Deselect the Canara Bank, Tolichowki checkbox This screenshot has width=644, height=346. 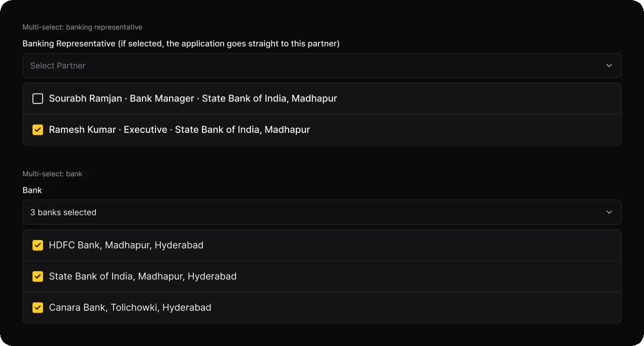click(x=38, y=308)
